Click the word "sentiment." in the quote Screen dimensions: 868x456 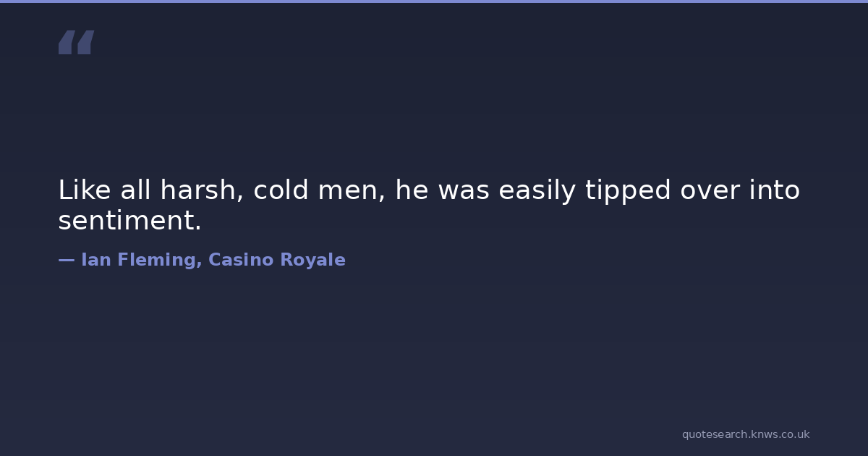coord(129,221)
